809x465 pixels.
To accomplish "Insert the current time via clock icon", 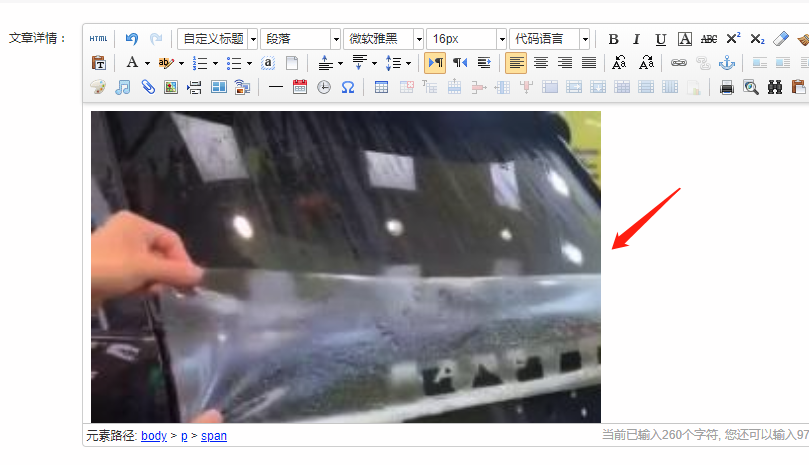I will tap(324, 87).
